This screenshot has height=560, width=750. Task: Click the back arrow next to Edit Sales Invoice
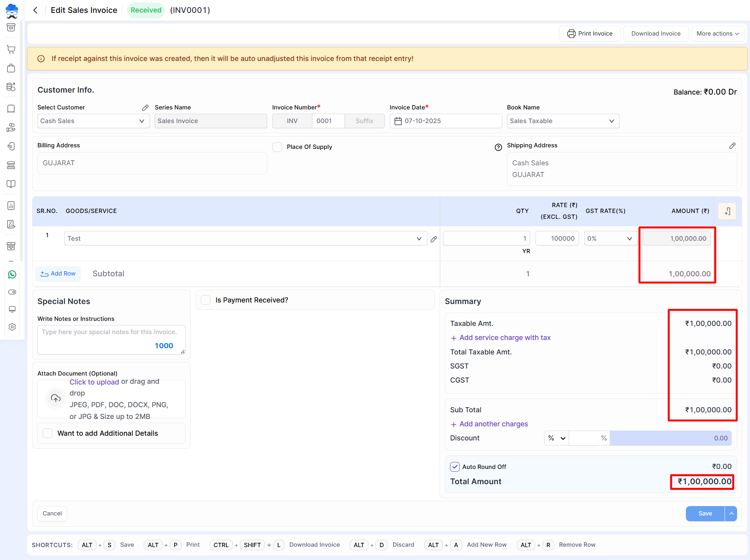(x=35, y=10)
